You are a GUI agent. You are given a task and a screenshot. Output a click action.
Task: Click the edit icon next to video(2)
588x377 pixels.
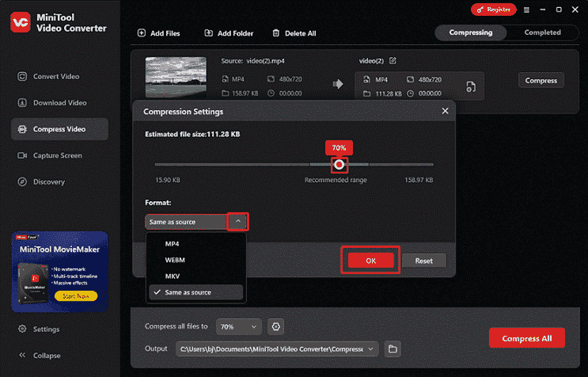point(393,60)
